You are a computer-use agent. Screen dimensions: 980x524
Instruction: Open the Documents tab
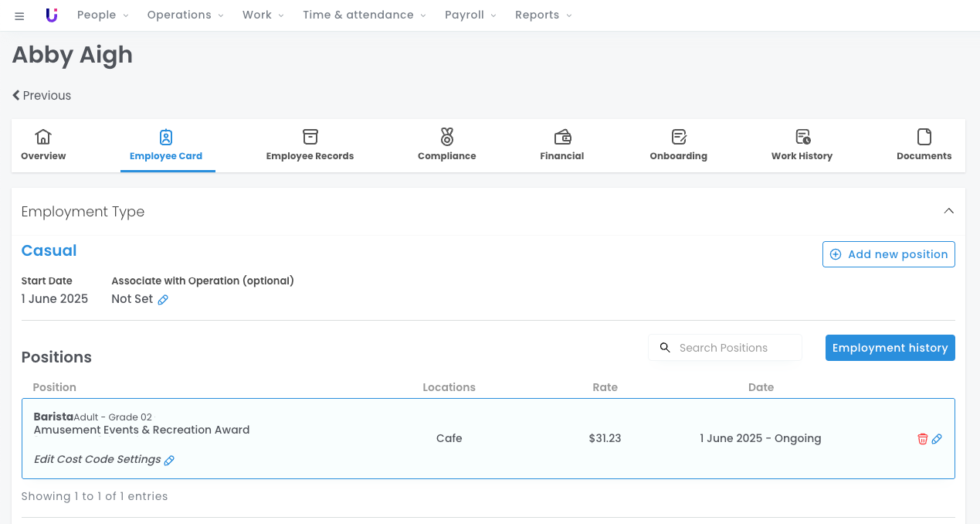pyautogui.click(x=924, y=145)
